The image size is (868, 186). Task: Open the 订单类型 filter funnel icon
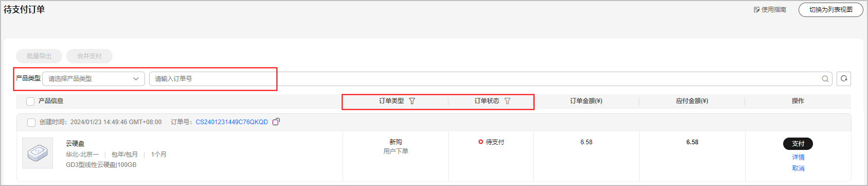412,101
